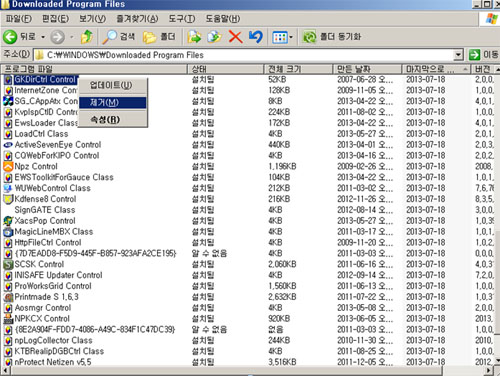500x376 pixels.
Task: Open the 즐겨찾기(A) menu
Action: pos(137,19)
